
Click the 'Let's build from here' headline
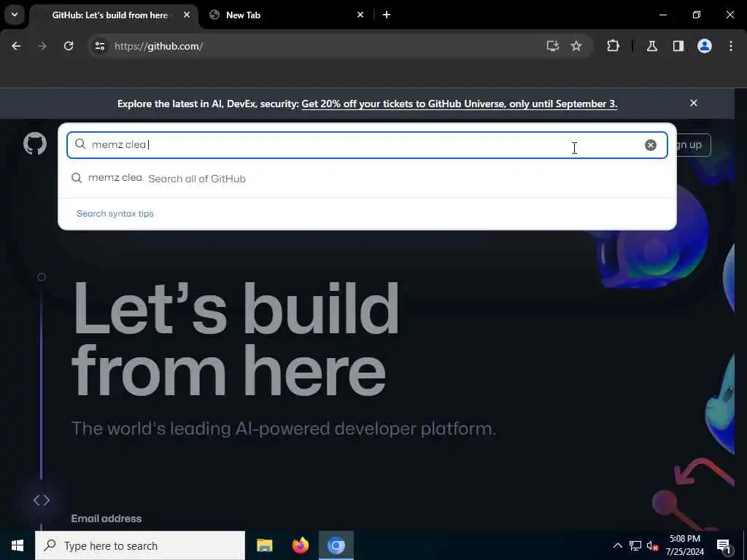coord(236,339)
